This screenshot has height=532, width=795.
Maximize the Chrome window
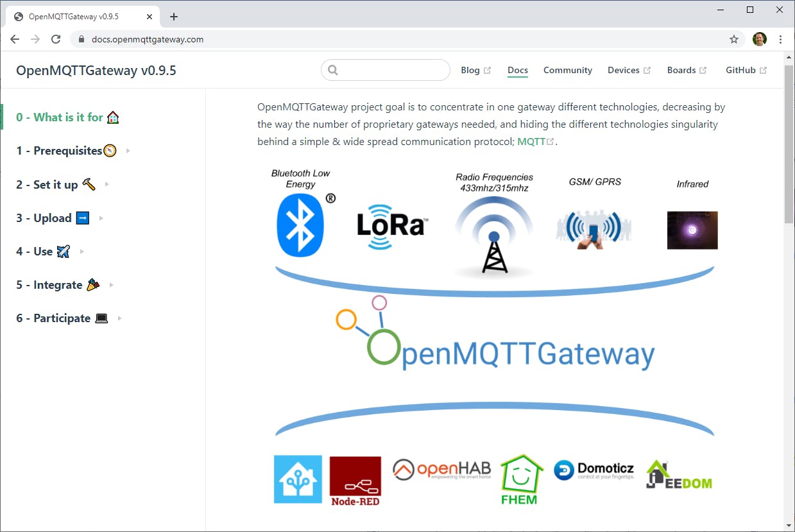click(x=750, y=10)
